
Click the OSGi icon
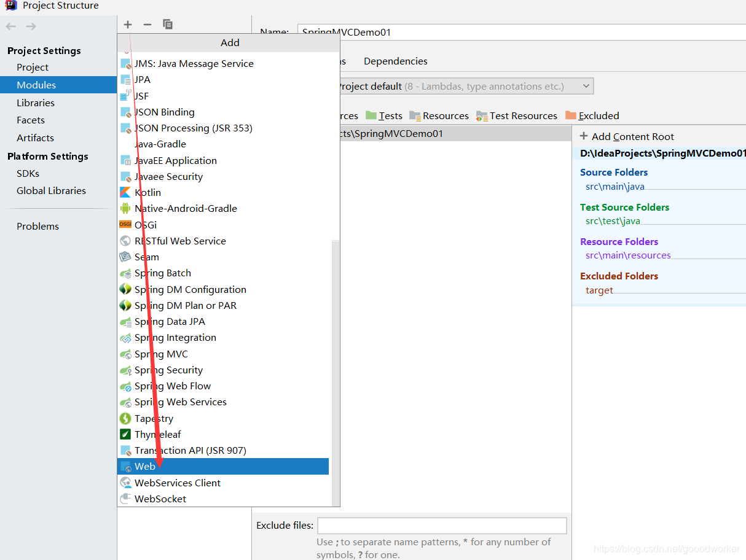point(125,225)
